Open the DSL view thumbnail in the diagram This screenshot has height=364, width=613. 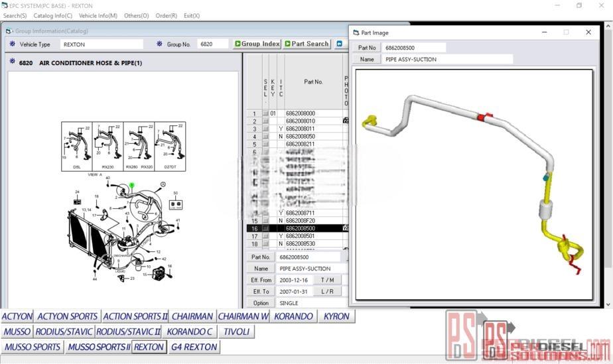(x=77, y=147)
